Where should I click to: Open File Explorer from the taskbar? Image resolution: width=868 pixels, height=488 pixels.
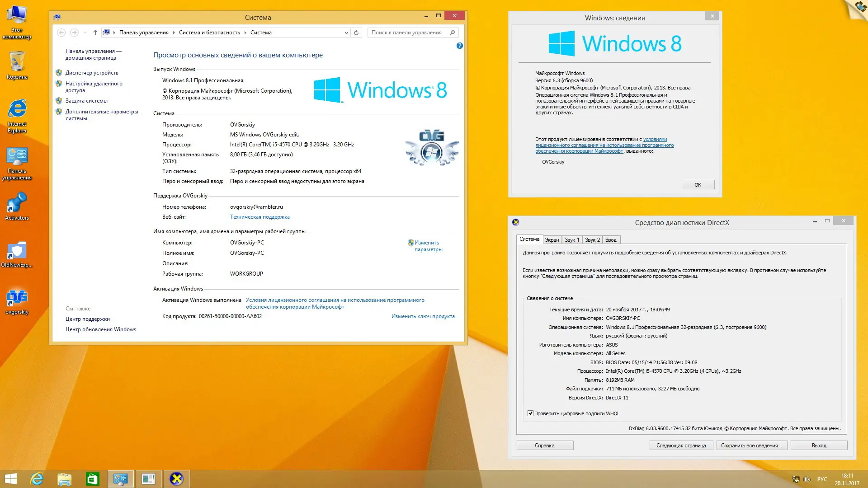pos(64,479)
